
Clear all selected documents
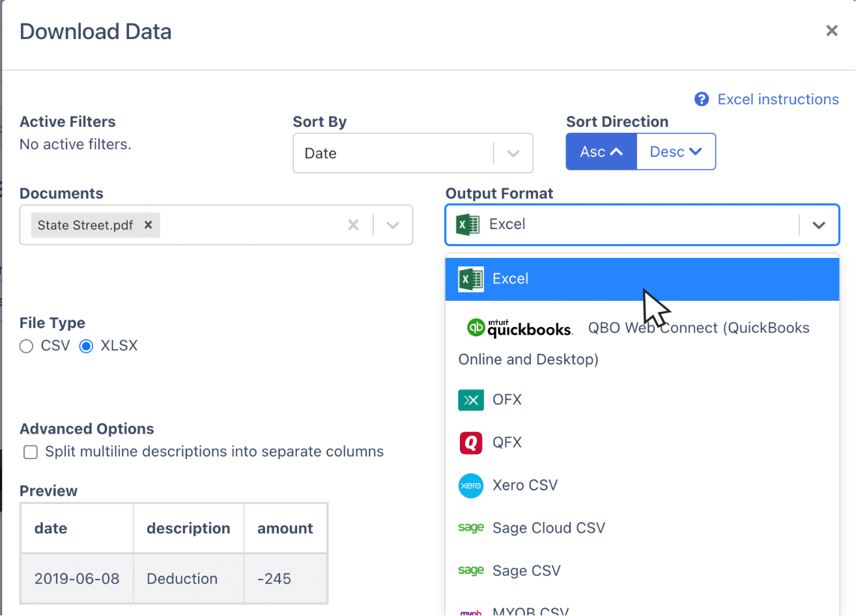(353, 225)
